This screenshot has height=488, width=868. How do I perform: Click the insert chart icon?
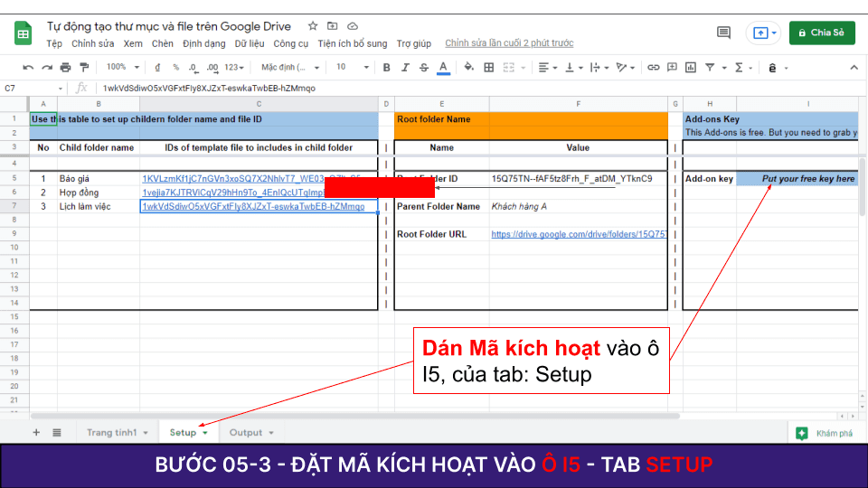(x=689, y=67)
